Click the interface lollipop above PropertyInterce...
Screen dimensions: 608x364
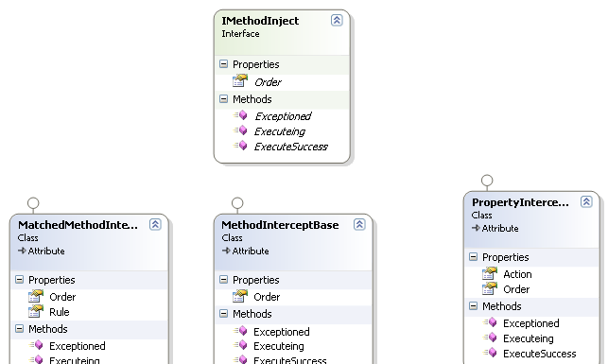point(487,181)
